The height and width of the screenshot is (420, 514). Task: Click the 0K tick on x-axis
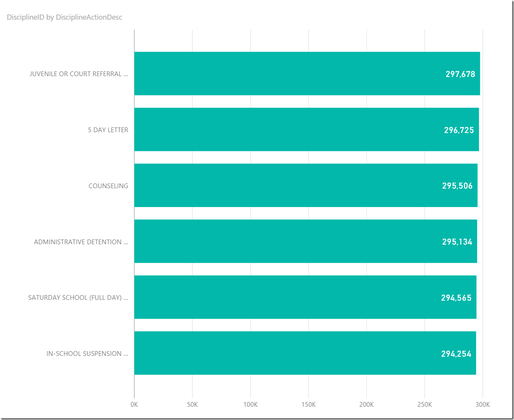pyautogui.click(x=134, y=405)
